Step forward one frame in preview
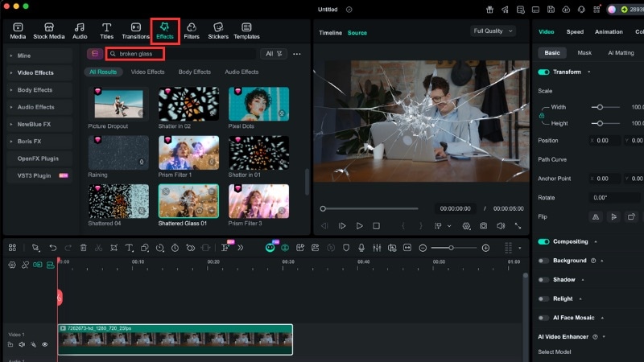The width and height of the screenshot is (644, 362). coord(341,226)
